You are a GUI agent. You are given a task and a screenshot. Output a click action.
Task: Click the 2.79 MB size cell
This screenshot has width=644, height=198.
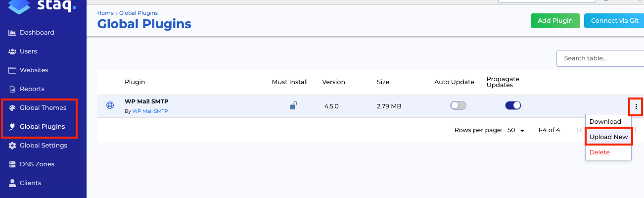pos(389,106)
